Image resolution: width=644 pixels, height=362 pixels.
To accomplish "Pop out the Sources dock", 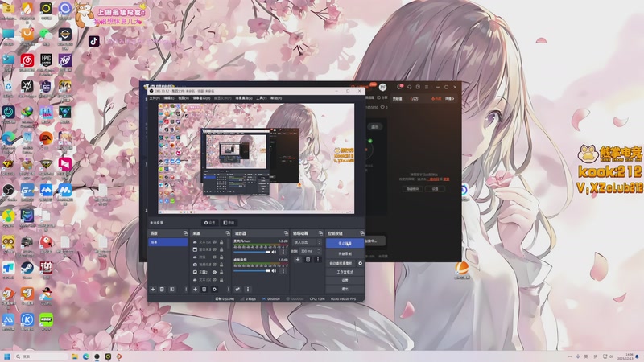I will click(228, 233).
